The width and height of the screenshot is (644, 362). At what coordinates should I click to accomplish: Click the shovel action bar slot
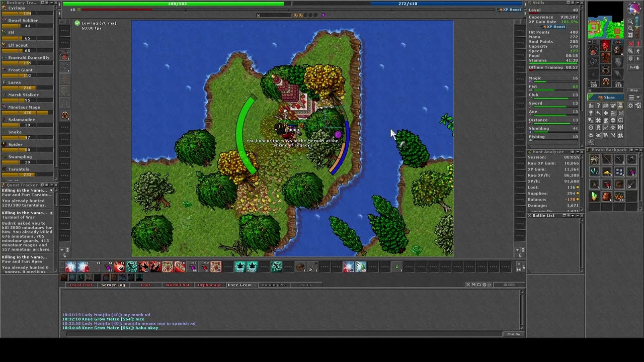pyautogui.click(x=313, y=267)
